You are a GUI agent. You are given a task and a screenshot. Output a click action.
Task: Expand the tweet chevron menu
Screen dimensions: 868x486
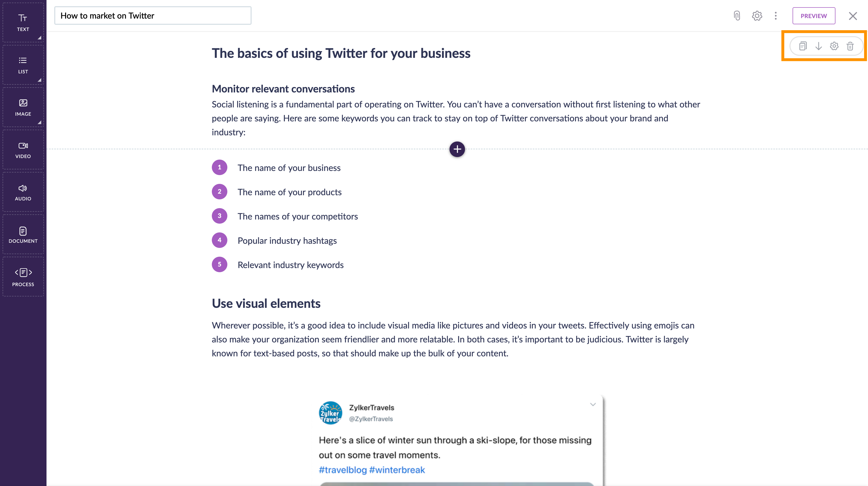593,404
